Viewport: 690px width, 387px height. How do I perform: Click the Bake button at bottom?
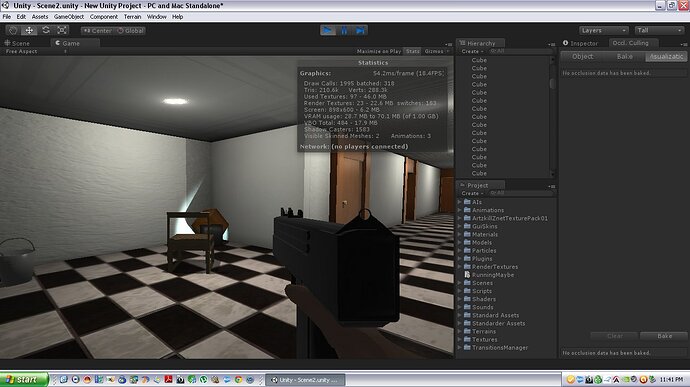(x=664, y=336)
